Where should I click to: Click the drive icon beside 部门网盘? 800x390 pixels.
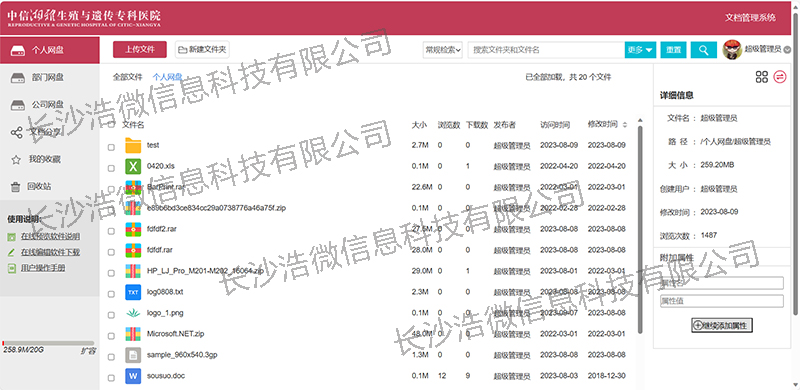pyautogui.click(x=18, y=78)
